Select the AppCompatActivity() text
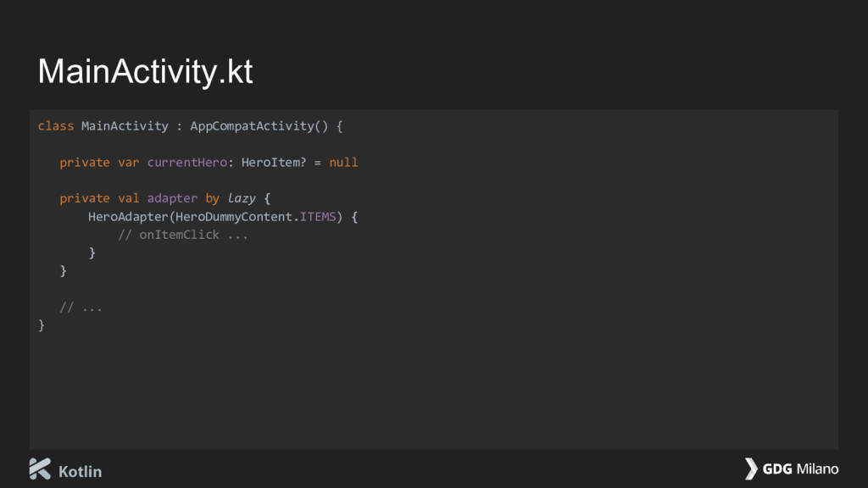The height and width of the screenshot is (488, 868). (259, 126)
